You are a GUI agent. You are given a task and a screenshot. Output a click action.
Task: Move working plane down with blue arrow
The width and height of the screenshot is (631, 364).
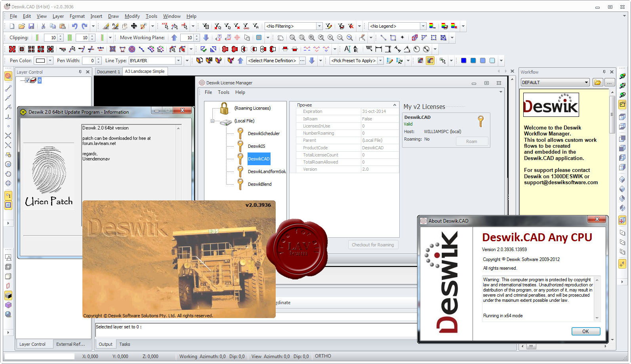pos(206,38)
